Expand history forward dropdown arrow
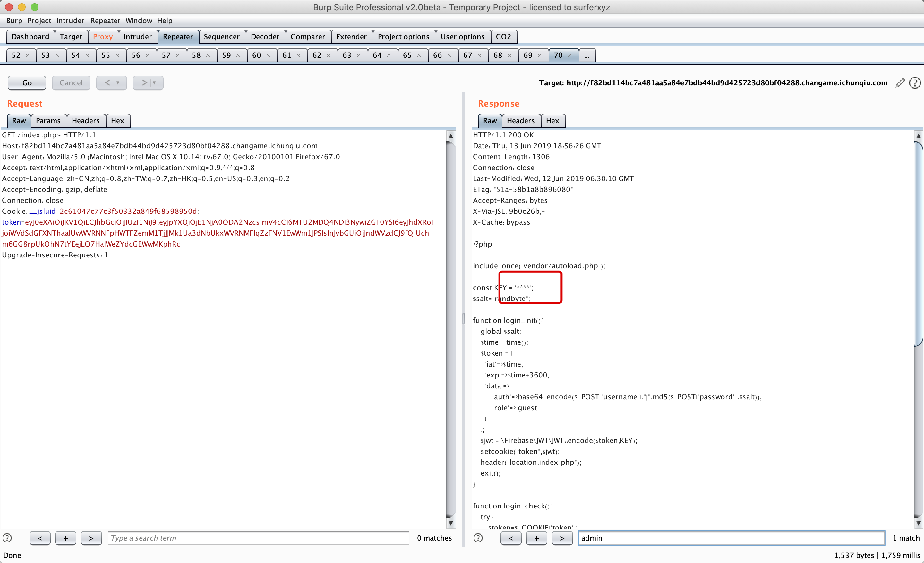 coord(154,83)
